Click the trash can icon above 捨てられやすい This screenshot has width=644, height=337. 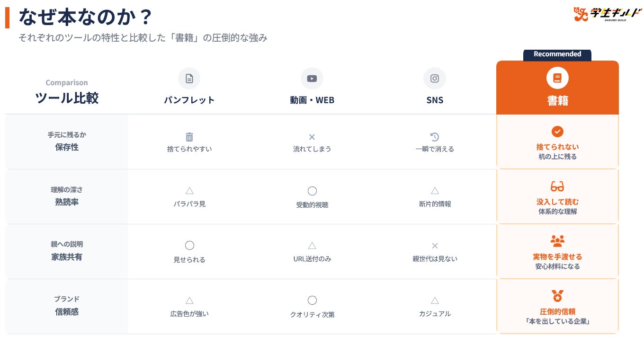tap(189, 137)
